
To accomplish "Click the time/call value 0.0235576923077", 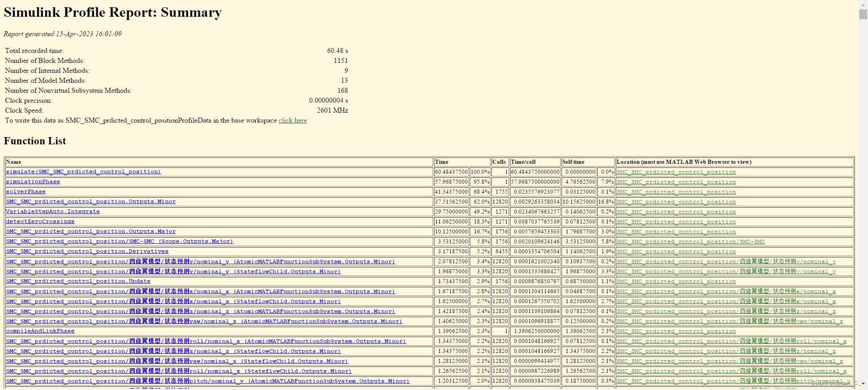I will pyautogui.click(x=537, y=192).
